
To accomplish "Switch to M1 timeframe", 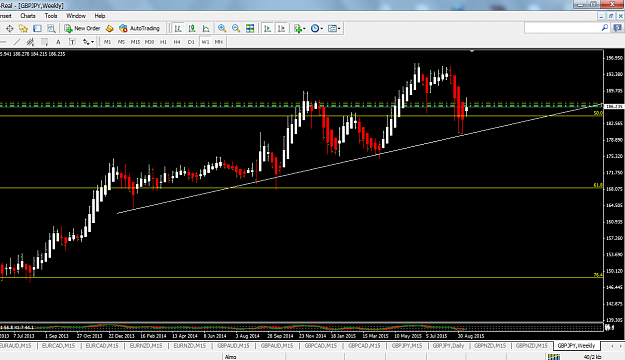I will click(x=108, y=42).
